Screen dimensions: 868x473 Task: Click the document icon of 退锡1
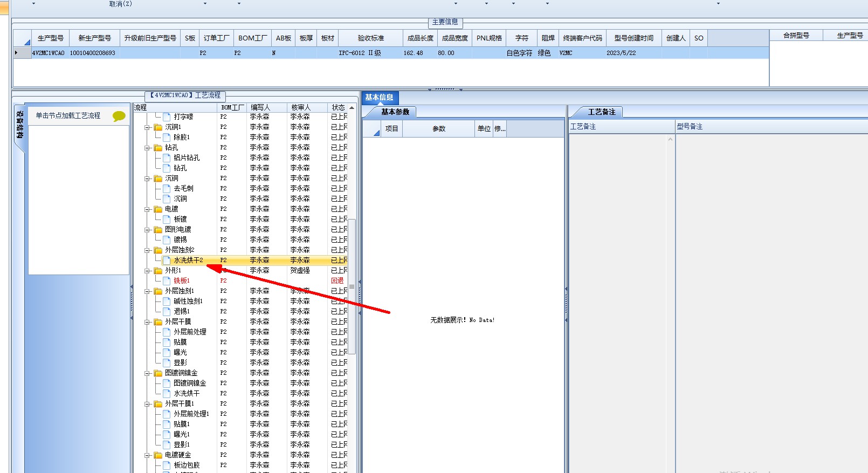(167, 311)
